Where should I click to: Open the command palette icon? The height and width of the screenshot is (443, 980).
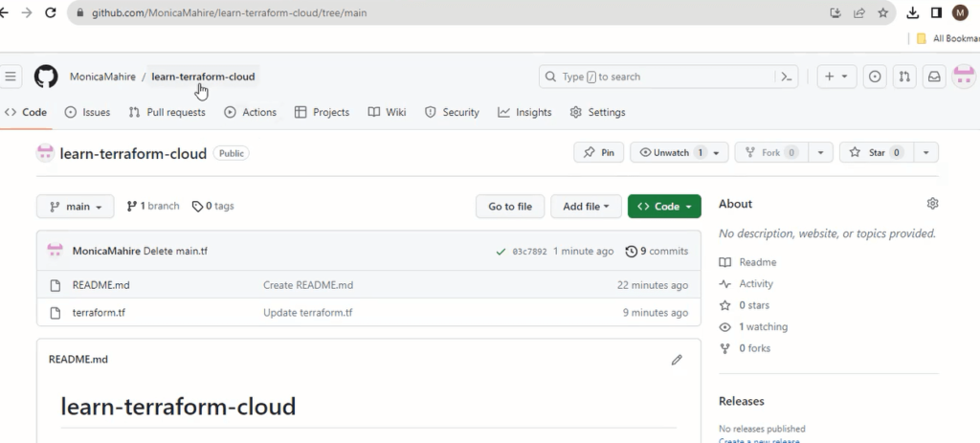787,77
